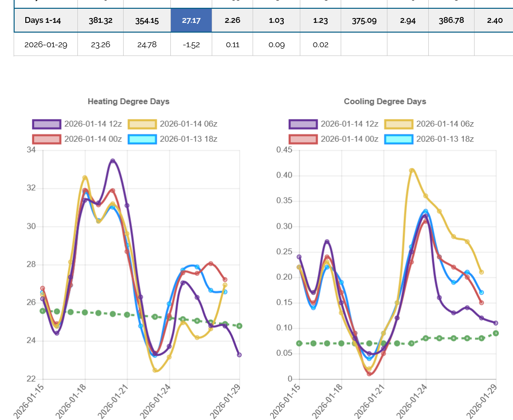Click the Cooling Degree Days chart title

385,101
